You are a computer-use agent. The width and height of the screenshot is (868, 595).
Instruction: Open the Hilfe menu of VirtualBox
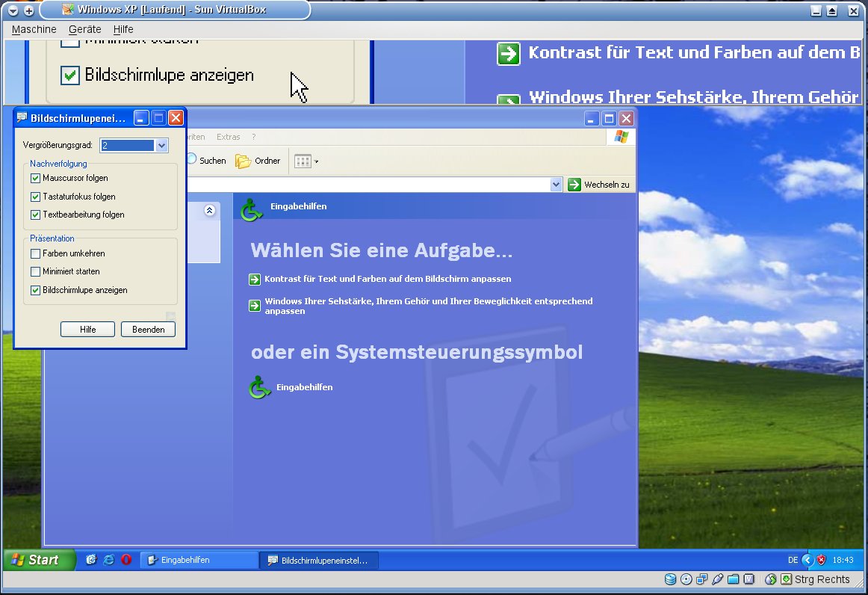123,29
